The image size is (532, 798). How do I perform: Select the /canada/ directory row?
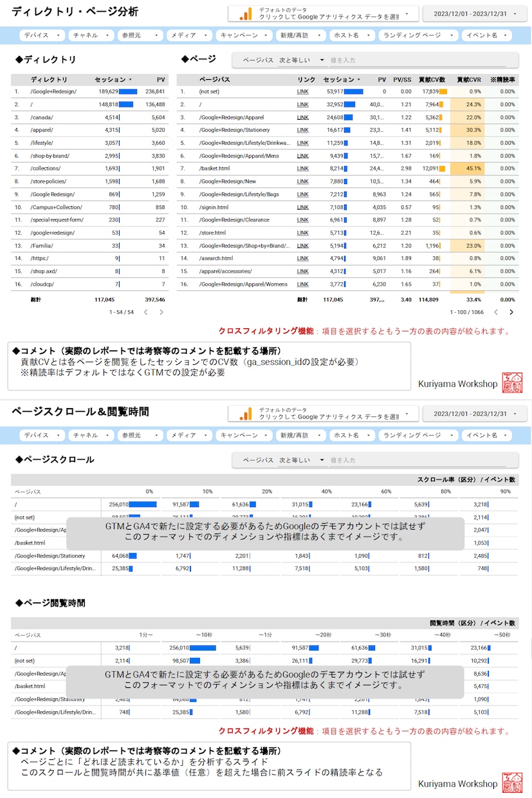point(90,118)
